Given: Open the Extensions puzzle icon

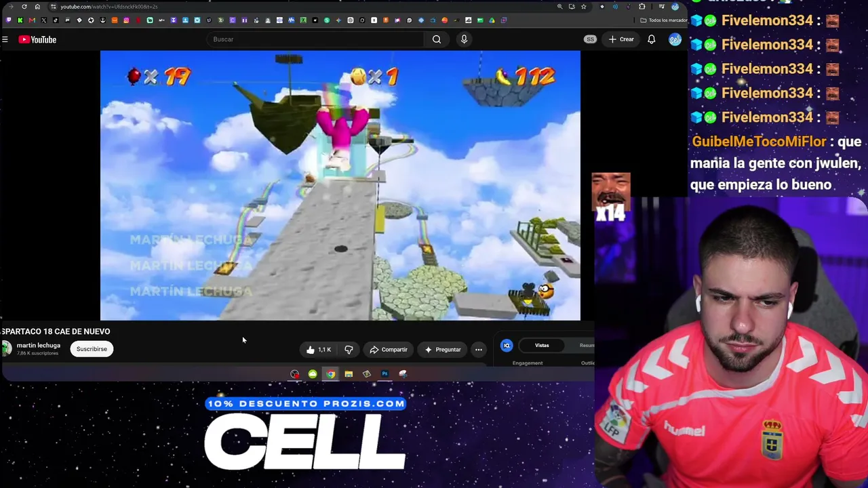Looking at the screenshot, I should point(642,7).
